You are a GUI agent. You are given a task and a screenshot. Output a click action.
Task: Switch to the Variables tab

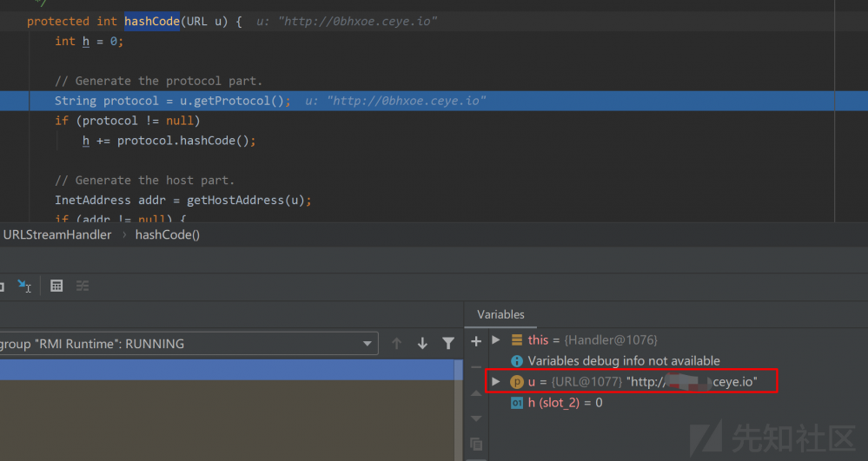coord(500,314)
